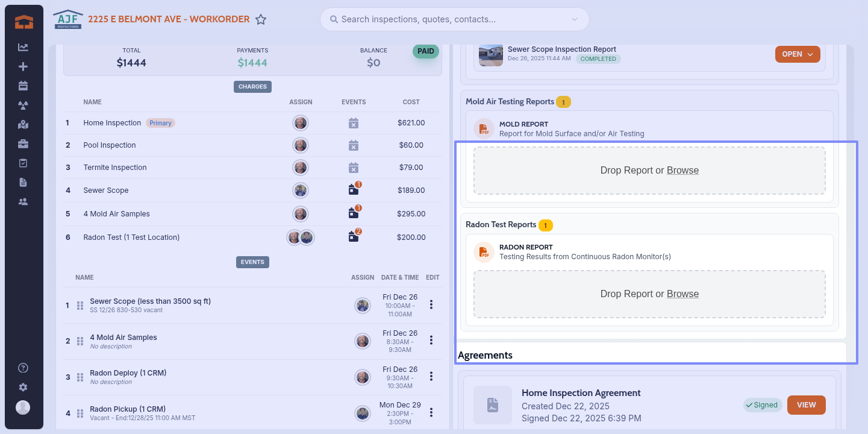Click Browse link under Mold Report

682,171
